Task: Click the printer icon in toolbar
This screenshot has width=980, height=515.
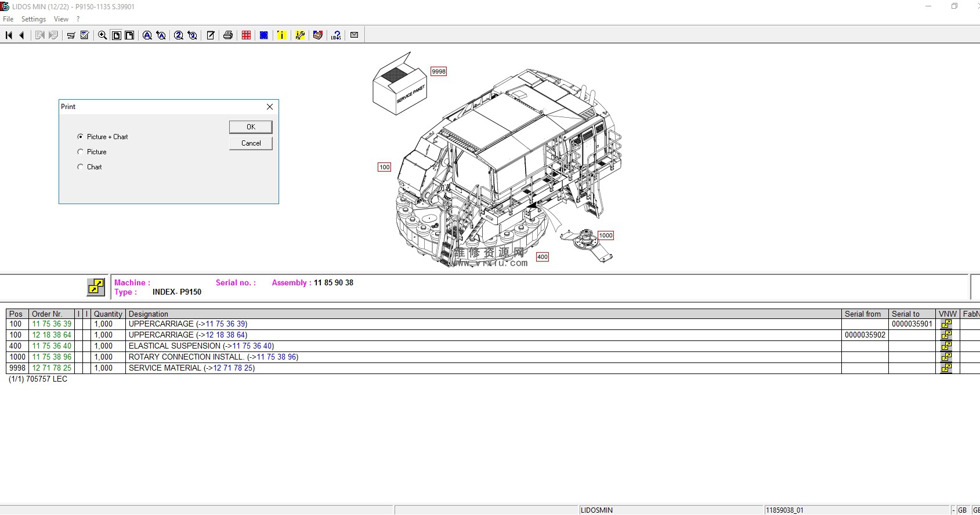Action: point(228,35)
